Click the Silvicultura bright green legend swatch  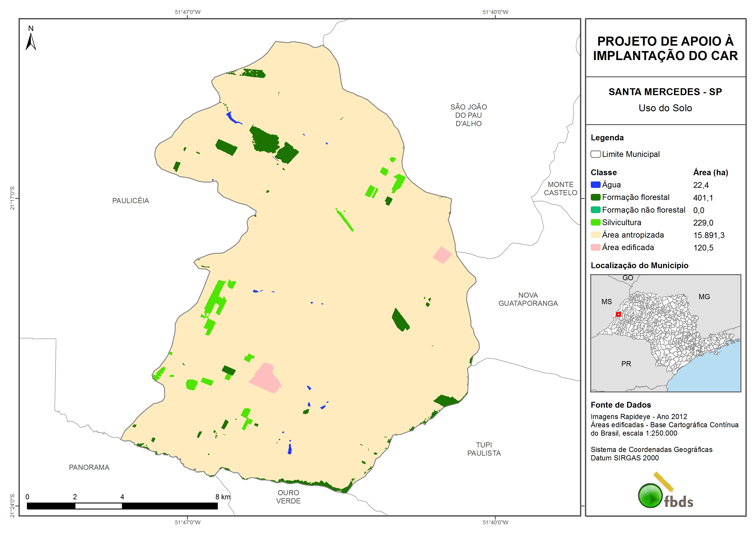pyautogui.click(x=595, y=222)
